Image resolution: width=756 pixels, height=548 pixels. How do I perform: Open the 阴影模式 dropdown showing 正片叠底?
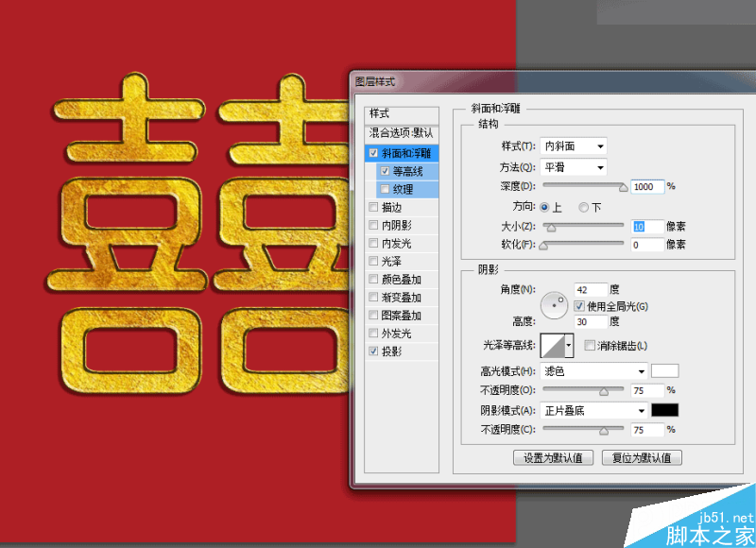coord(593,410)
